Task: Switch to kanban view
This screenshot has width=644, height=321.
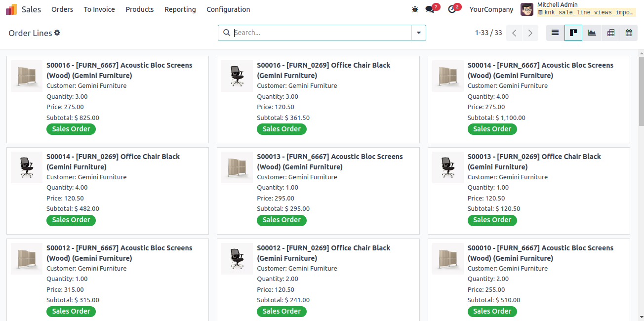Action: (573, 33)
